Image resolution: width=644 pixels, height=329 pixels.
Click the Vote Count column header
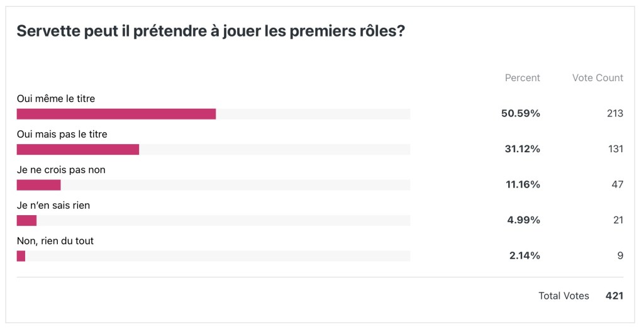[x=597, y=78]
